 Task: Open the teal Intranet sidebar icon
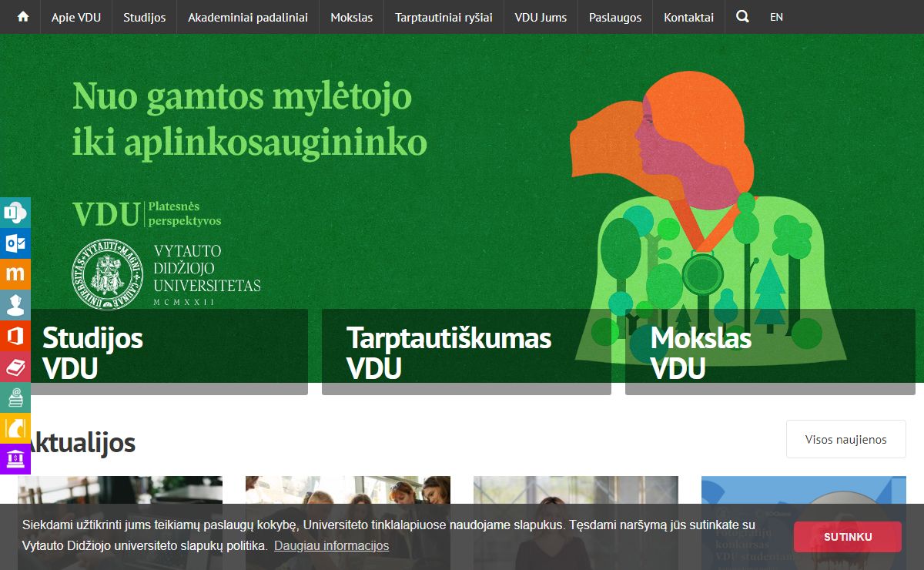pyautogui.click(x=15, y=212)
